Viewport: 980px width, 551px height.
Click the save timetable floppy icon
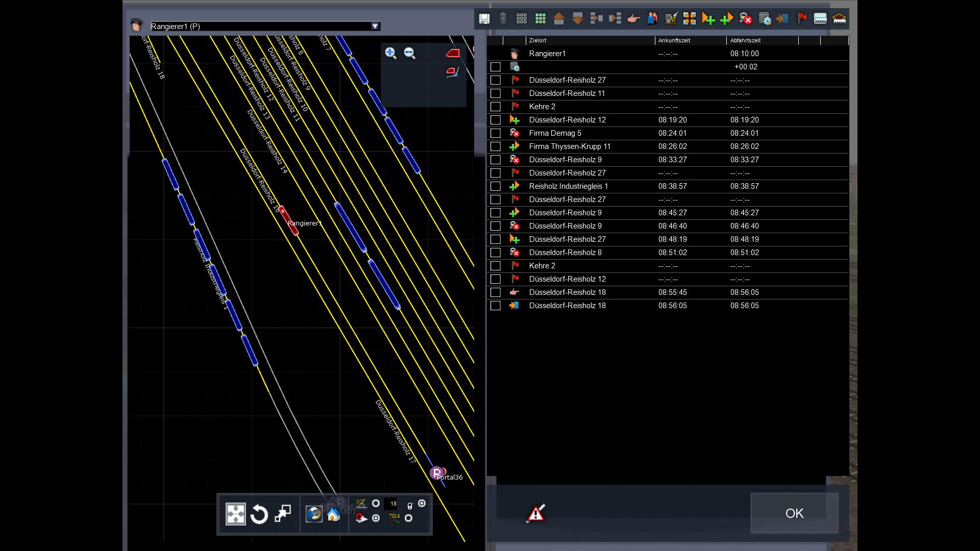click(x=484, y=19)
